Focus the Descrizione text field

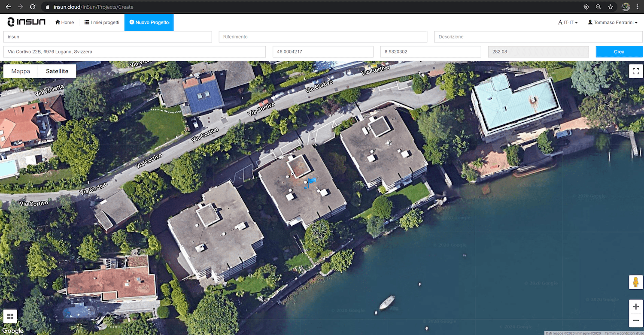538,37
